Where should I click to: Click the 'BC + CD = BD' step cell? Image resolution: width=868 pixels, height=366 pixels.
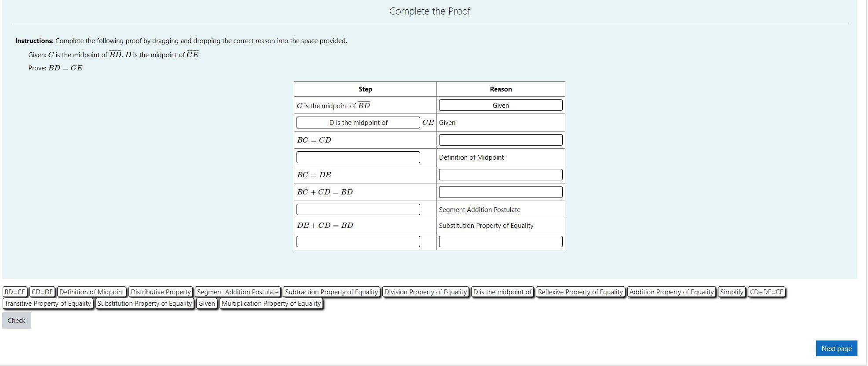[365, 192]
